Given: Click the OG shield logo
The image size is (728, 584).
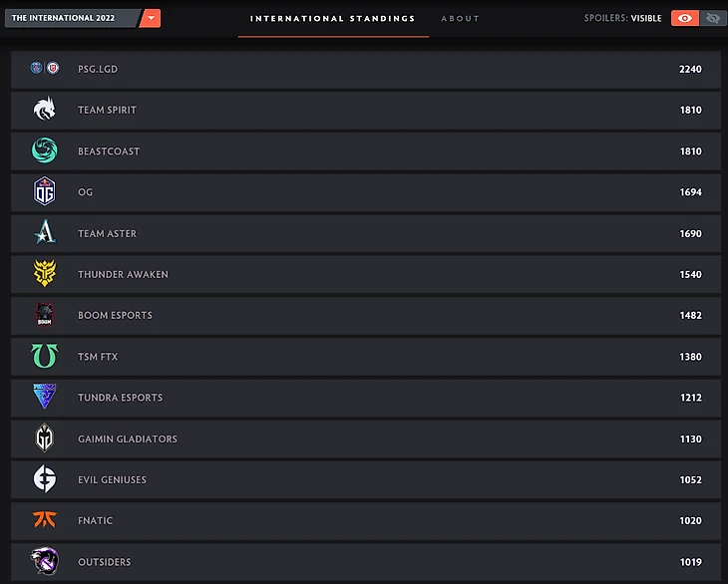Looking at the screenshot, I should (45, 191).
